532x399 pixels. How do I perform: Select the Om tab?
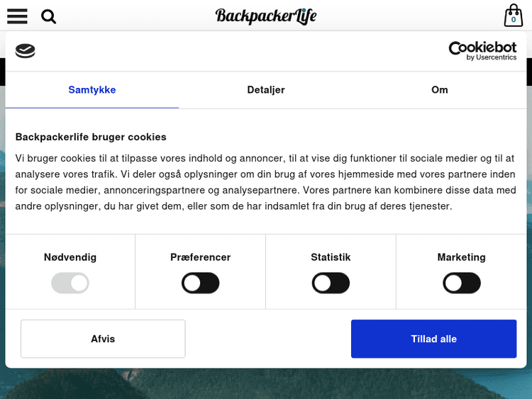(440, 90)
